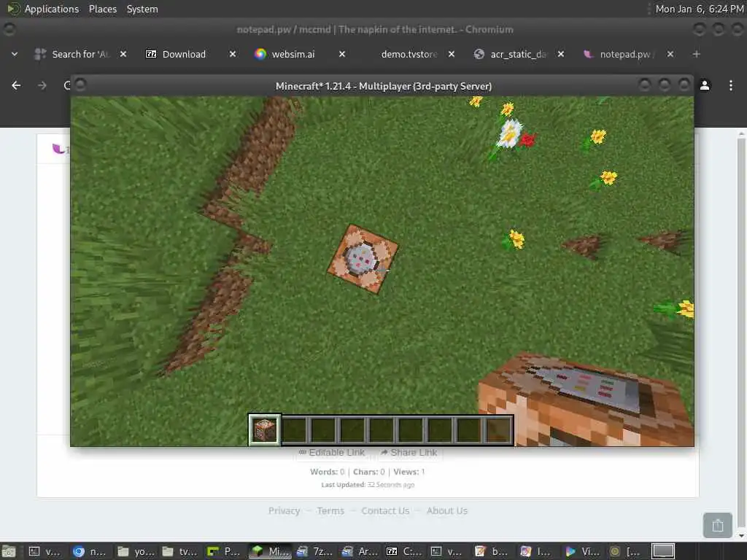Click the placed command block on the grass

(x=363, y=259)
